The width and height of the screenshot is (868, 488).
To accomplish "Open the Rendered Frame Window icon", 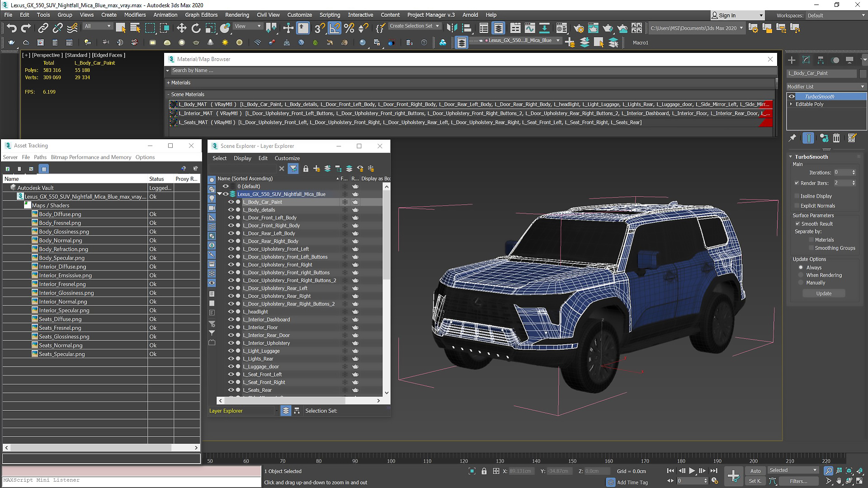I will [593, 28].
